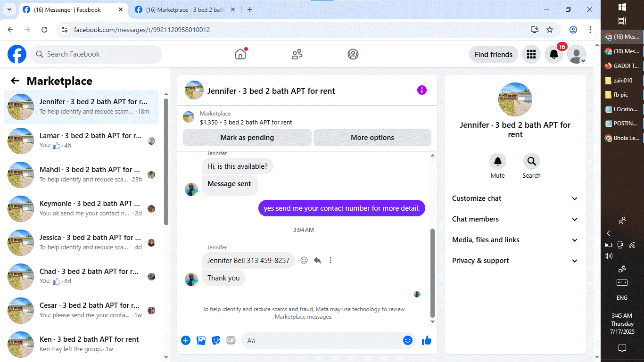Open emoji picker in message box
This screenshot has width=644, height=362.
(408, 340)
